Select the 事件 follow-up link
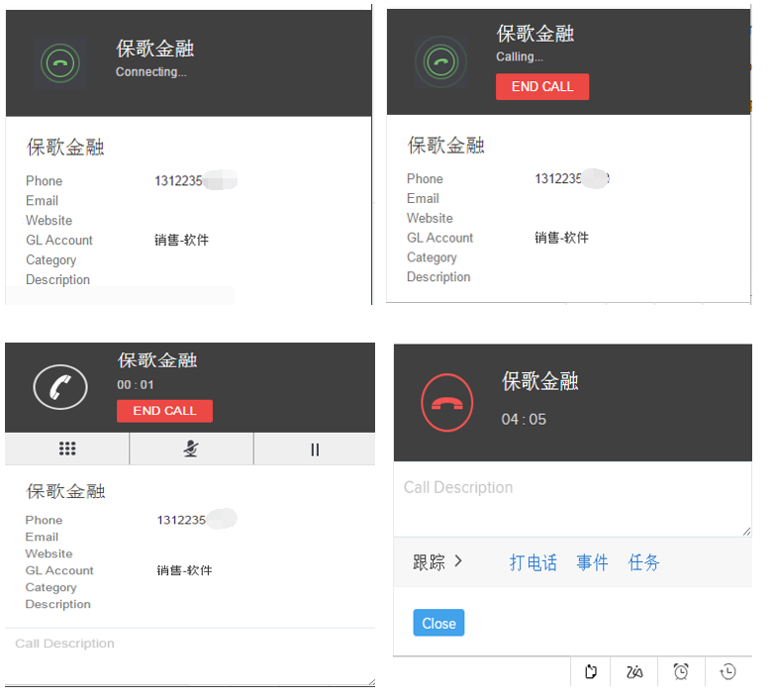This screenshot has height=700, width=774. click(592, 562)
